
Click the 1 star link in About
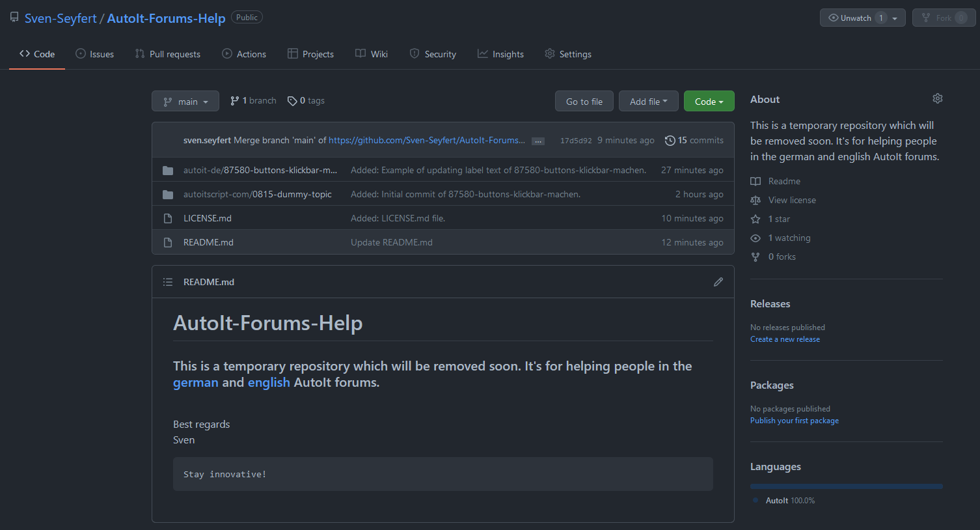click(779, 219)
